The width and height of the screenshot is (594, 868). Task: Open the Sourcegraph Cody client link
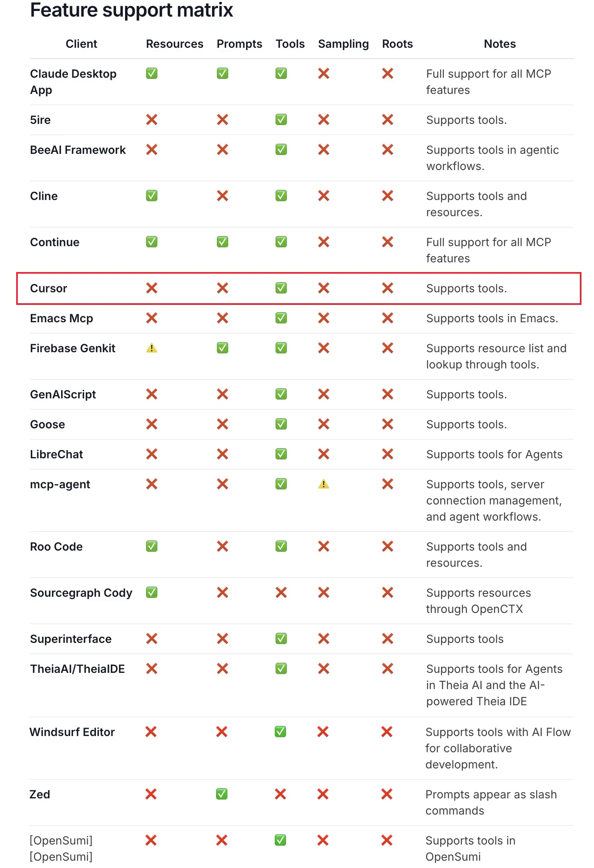pos(81,593)
